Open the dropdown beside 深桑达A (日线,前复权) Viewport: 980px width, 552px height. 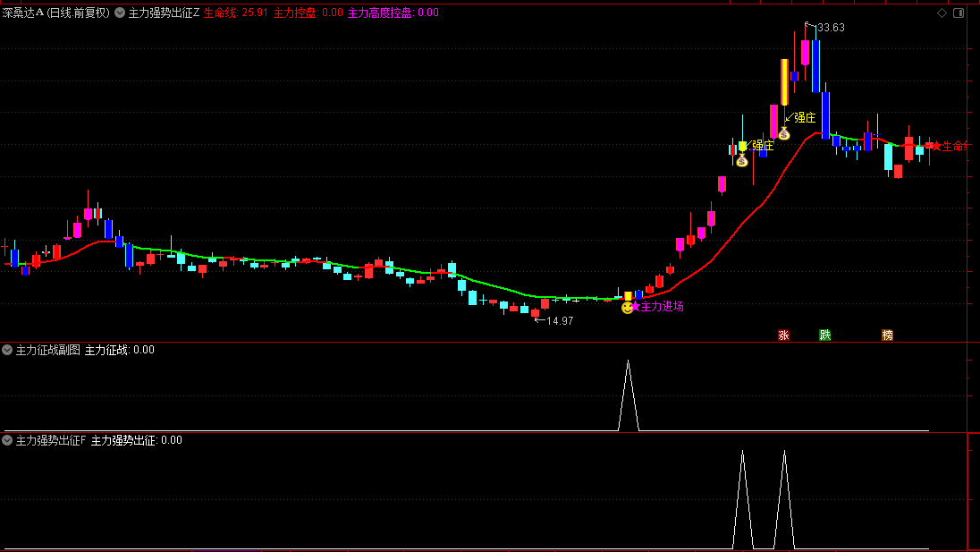pos(120,13)
